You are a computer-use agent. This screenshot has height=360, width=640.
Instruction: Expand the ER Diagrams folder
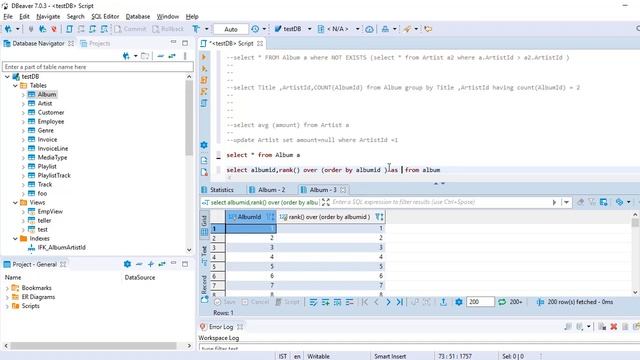[x=7, y=297]
